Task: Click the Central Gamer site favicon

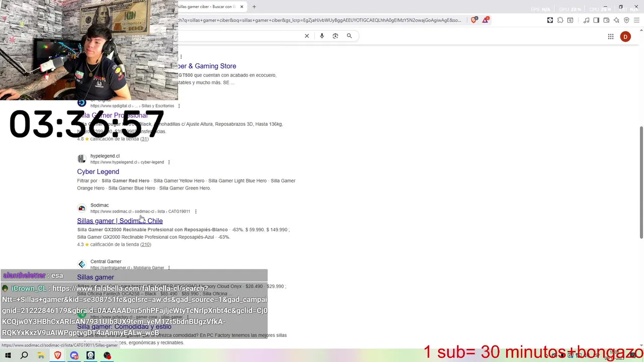Action: point(82,264)
